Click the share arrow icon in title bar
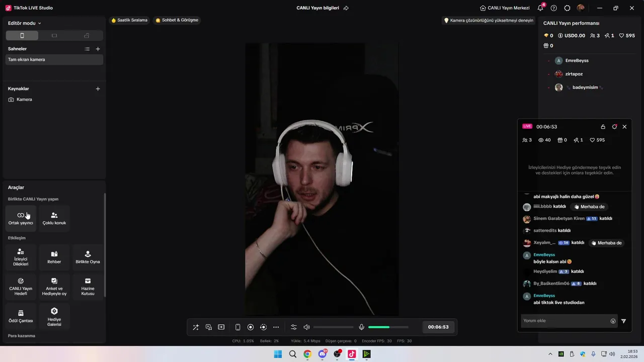Screen dimensions: 644x362 click(x=346, y=8)
